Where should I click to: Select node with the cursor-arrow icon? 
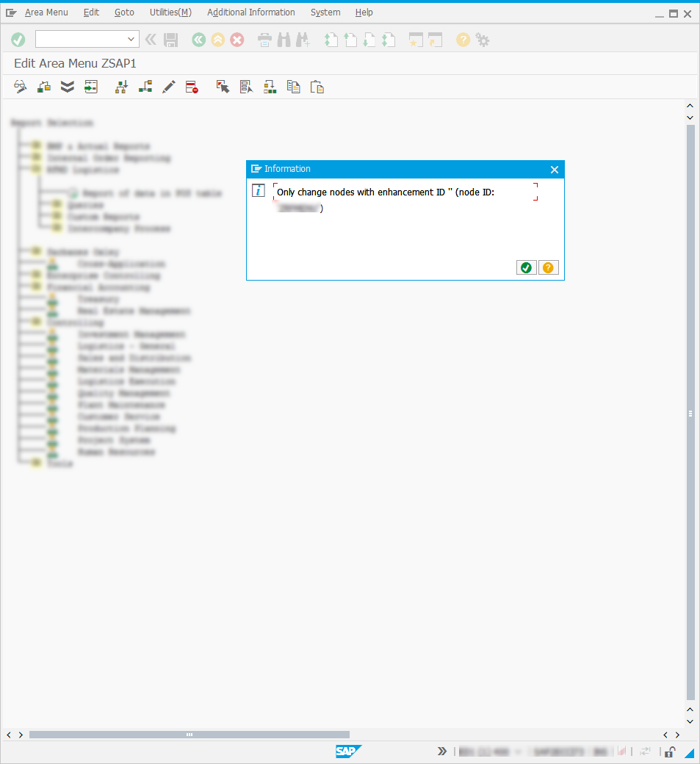coord(223,87)
